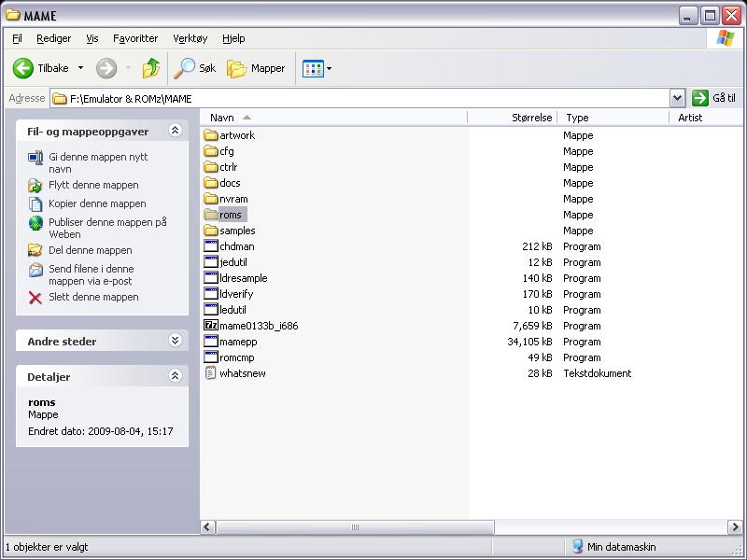This screenshot has width=747, height=560.
Task: Open the Vis menu
Action: 92,38
